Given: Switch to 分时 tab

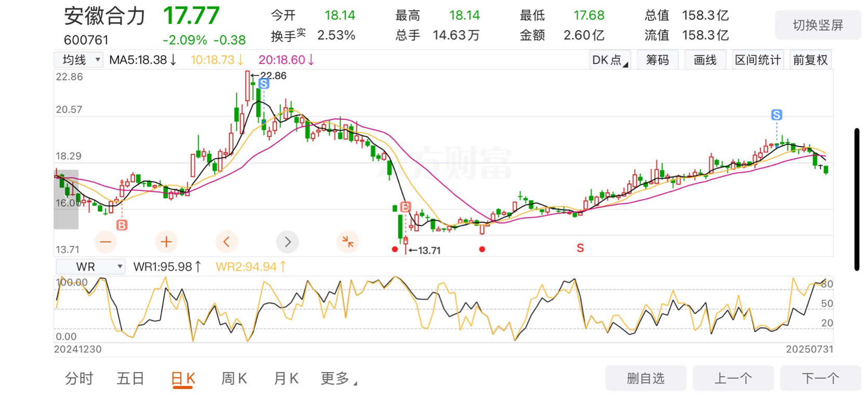Looking at the screenshot, I should point(79,378).
